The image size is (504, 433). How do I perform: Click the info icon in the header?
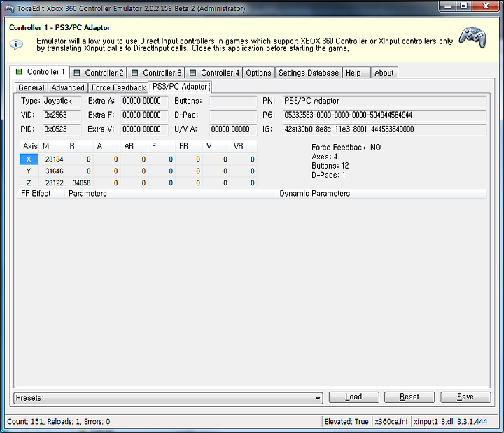(x=15, y=44)
